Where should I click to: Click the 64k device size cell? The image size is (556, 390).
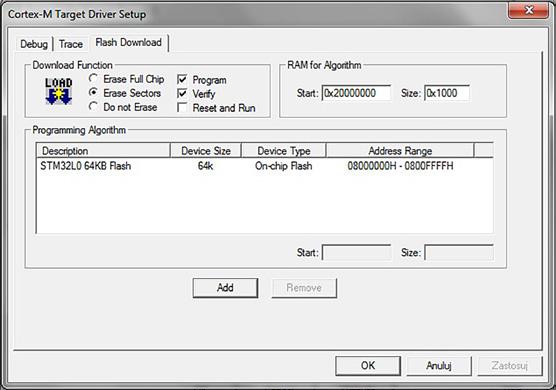[x=206, y=166]
